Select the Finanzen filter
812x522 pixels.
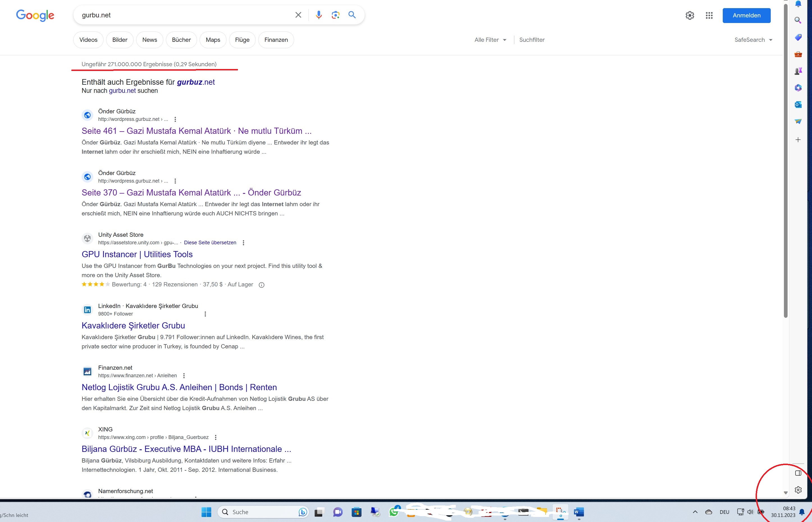click(276, 40)
